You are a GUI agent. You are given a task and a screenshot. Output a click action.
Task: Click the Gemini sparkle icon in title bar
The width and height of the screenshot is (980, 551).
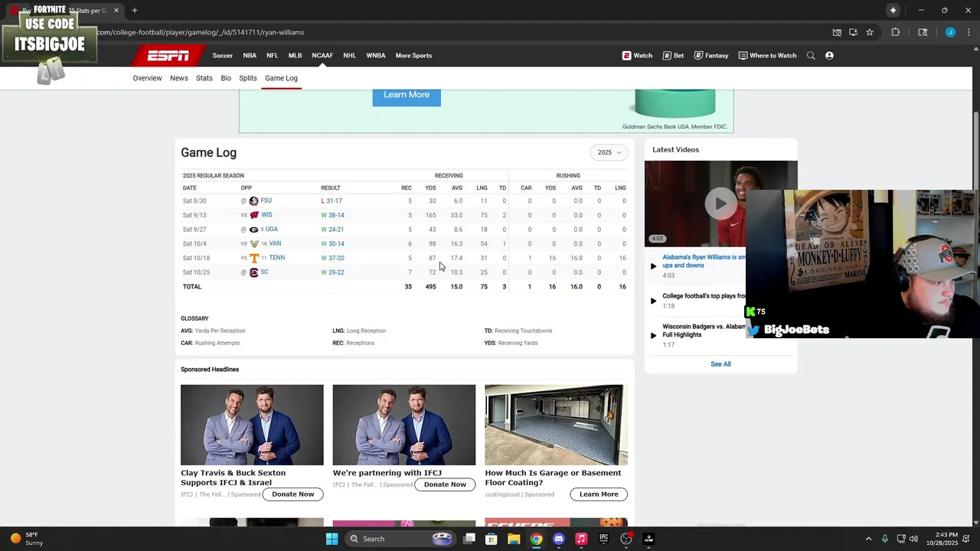click(x=893, y=10)
